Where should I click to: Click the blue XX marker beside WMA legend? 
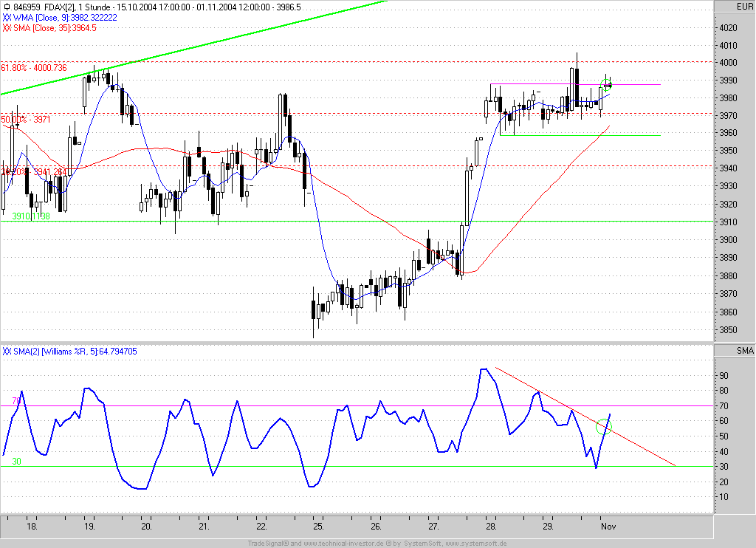[x=7, y=17]
